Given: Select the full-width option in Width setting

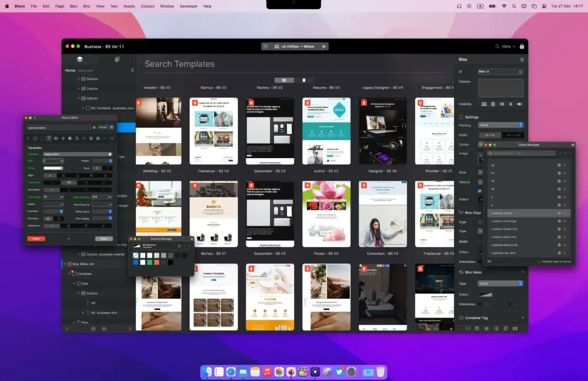Looking at the screenshot, I should (x=512, y=135).
